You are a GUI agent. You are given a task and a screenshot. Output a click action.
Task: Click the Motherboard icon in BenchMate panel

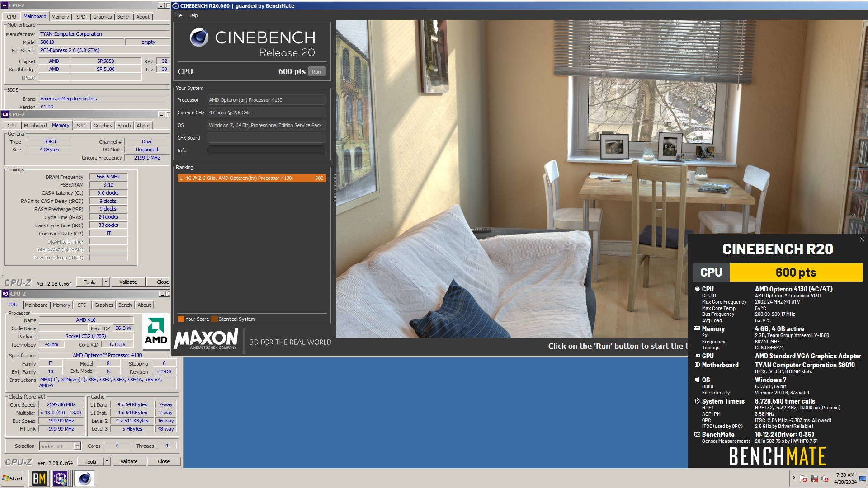697,365
